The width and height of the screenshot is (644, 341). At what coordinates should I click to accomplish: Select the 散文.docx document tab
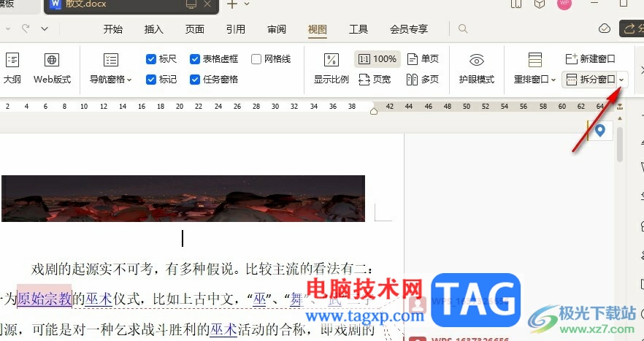tap(131, 5)
